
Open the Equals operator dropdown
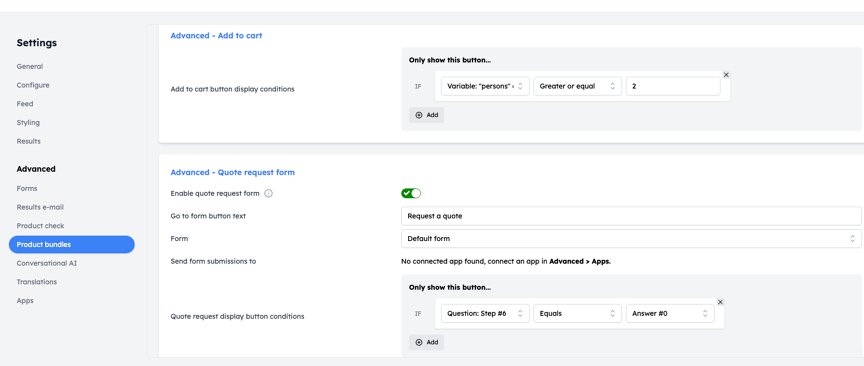point(577,314)
